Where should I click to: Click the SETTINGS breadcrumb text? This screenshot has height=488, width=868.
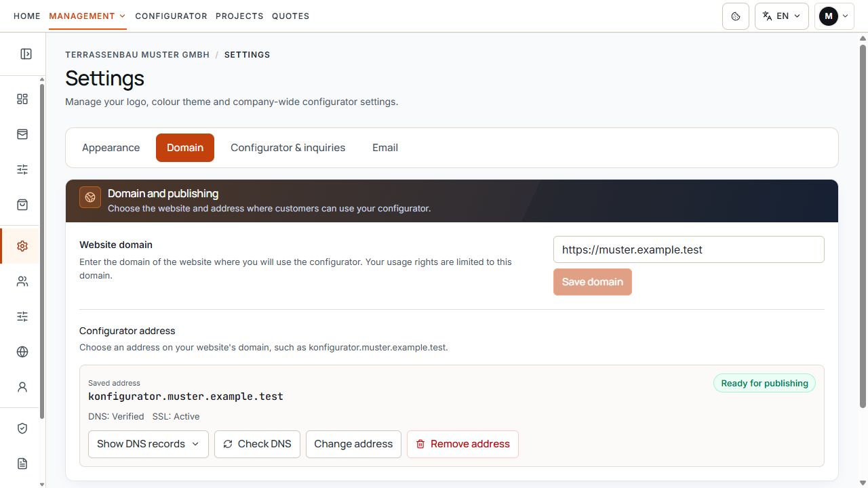(247, 55)
